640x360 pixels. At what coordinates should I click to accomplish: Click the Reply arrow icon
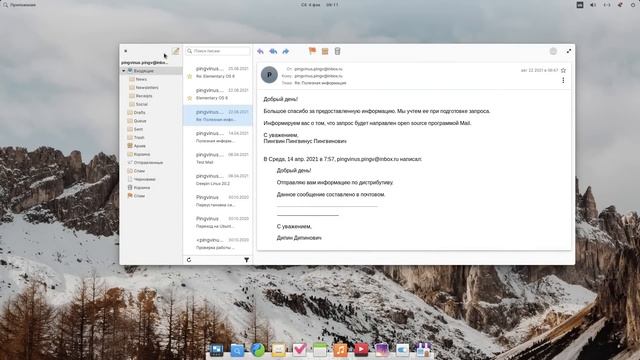click(x=260, y=51)
